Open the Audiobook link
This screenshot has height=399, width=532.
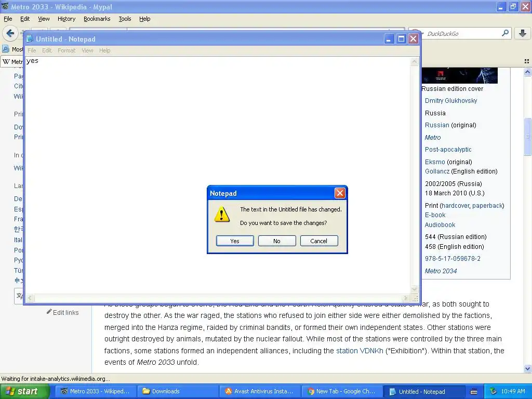tap(440, 224)
